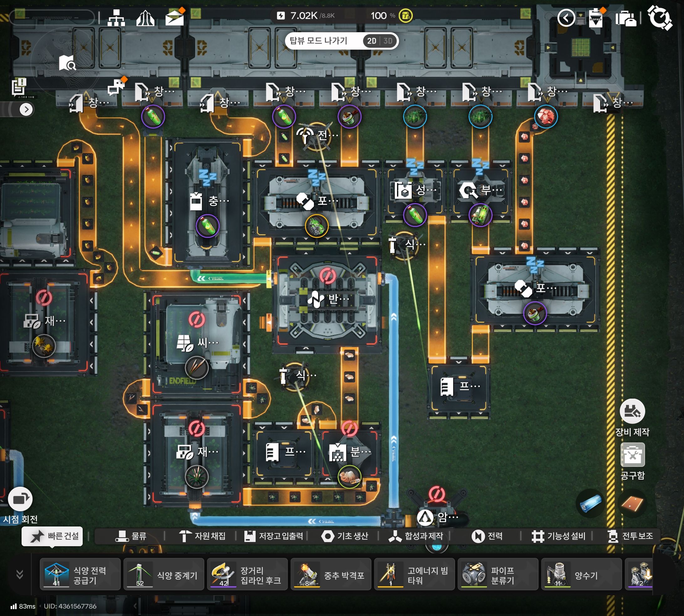Open the 기초 생산 tab
Viewport: 684px width, 616px height.
345,536
